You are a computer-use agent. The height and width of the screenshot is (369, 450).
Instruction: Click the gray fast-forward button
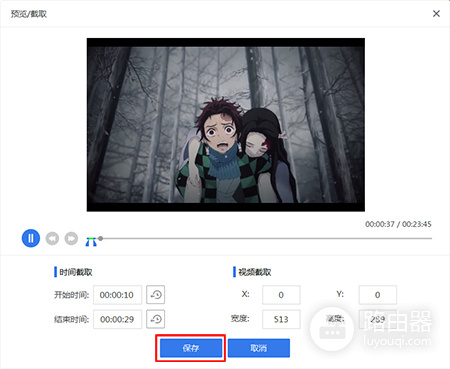click(71, 239)
